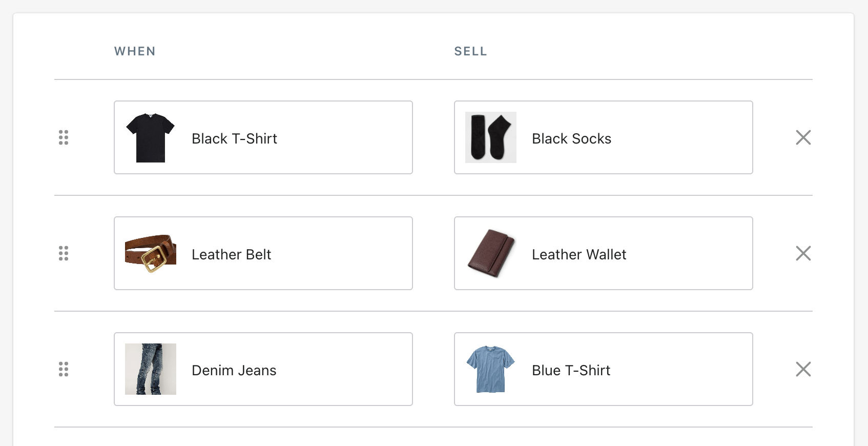The image size is (868, 446).
Task: Remove the Black T-Shirt upsell row
Action: click(803, 137)
